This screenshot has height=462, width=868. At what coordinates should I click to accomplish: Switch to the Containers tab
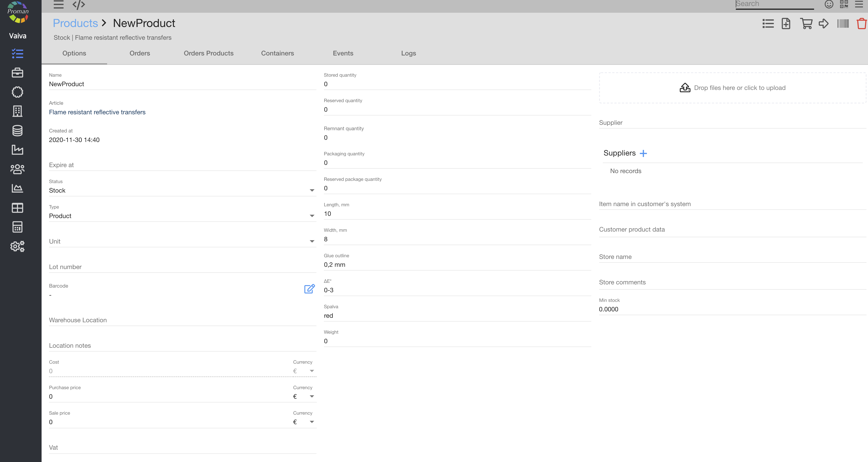tap(277, 53)
